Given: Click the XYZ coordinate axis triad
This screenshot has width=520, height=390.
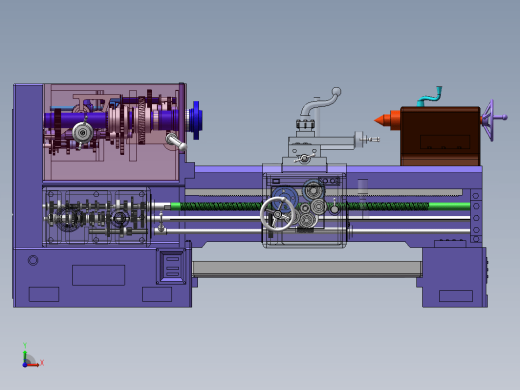Looking at the screenshot, I should click(x=32, y=356).
